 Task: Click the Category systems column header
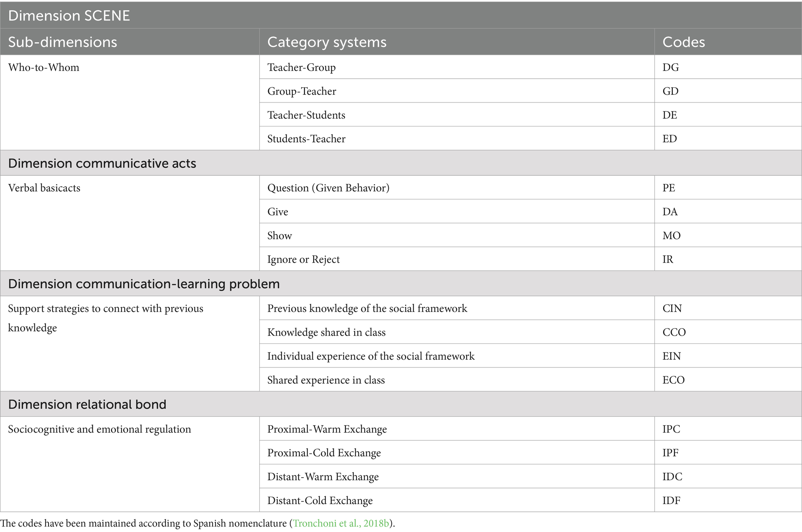457,42
